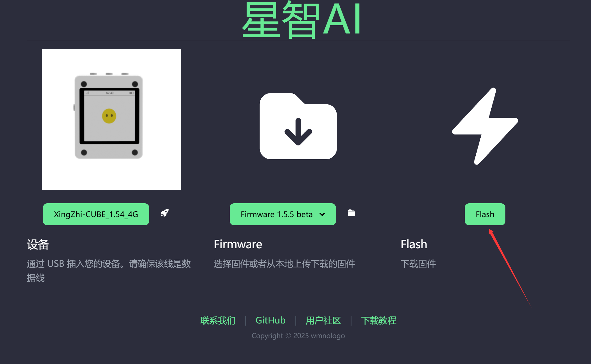The width and height of the screenshot is (591, 364).
Task: Click the Flash section heading text
Action: click(414, 244)
